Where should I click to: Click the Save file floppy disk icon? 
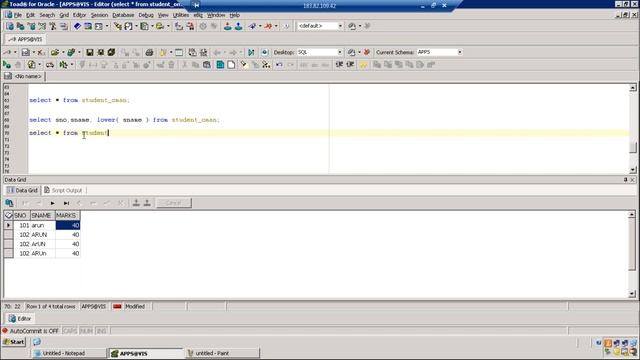tap(90, 52)
